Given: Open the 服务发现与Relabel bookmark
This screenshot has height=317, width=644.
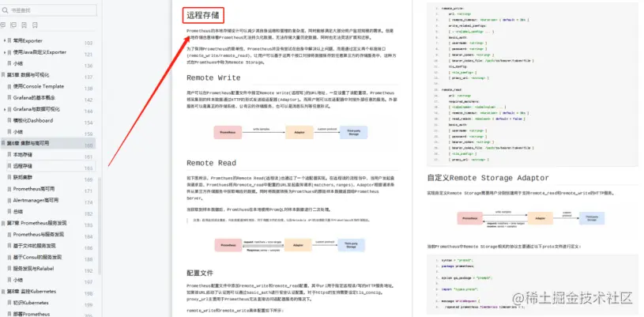Looking at the screenshot, I should tap(33, 269).
